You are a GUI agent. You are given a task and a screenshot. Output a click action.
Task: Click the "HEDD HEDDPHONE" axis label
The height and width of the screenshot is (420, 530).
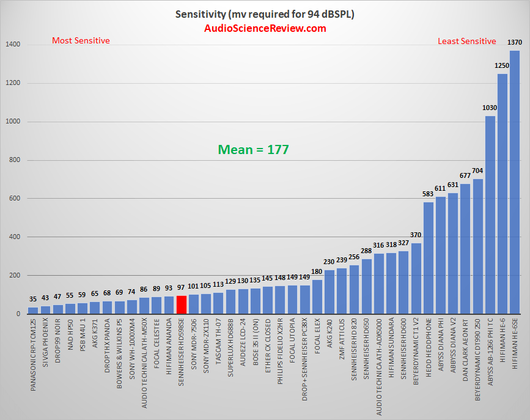429,348
